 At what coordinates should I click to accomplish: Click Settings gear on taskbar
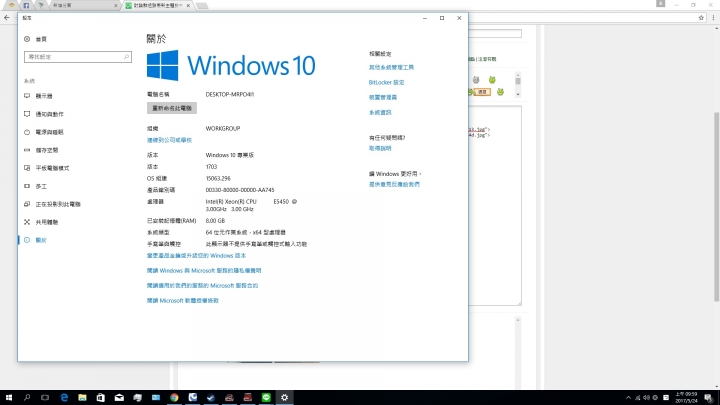click(x=284, y=398)
